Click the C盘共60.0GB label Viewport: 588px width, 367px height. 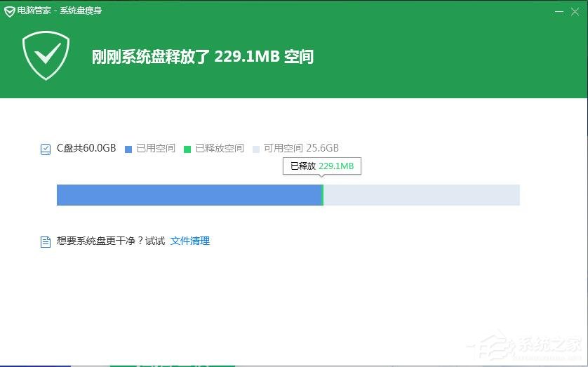click(86, 149)
